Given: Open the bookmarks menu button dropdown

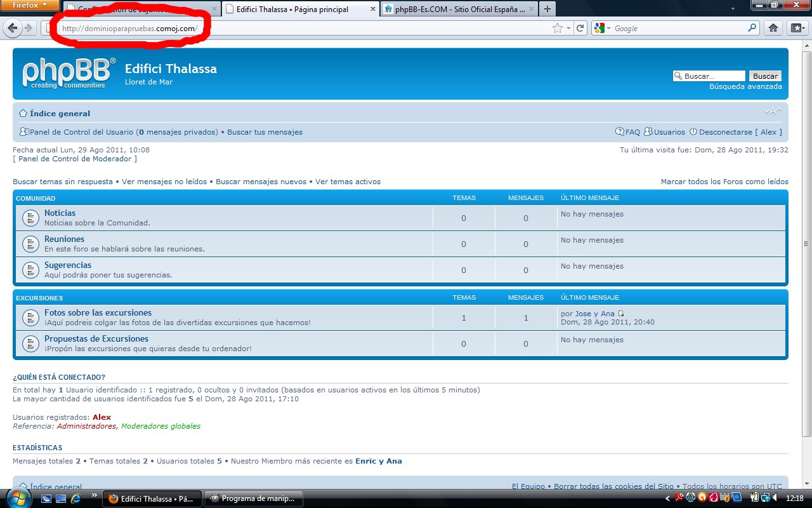Looking at the screenshot, I should (796, 28).
